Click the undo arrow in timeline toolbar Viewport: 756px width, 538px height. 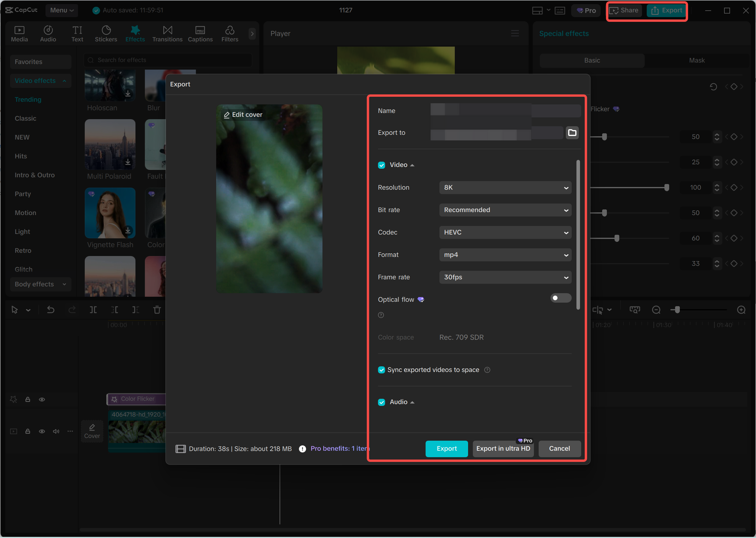coord(50,310)
